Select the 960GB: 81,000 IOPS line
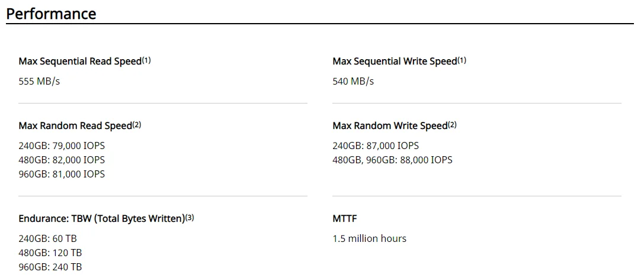 [62, 174]
